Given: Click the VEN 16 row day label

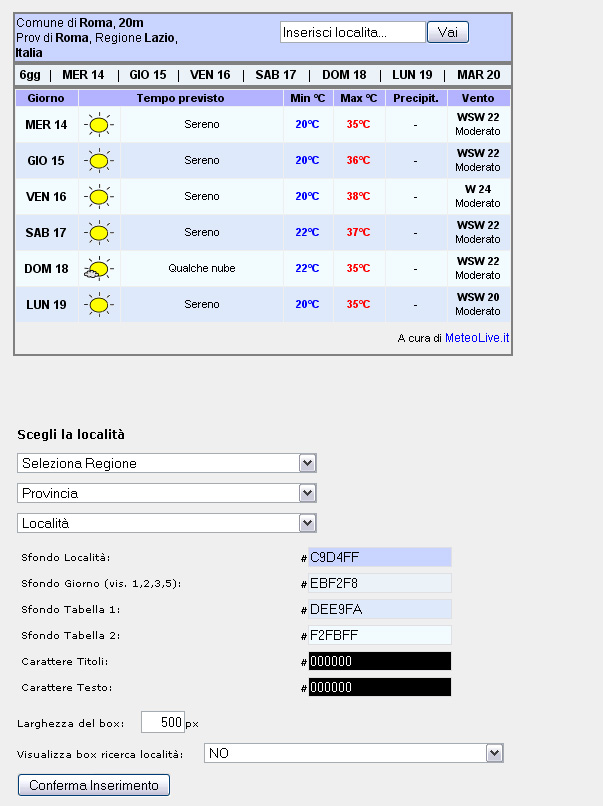Looking at the screenshot, I should (46, 197).
